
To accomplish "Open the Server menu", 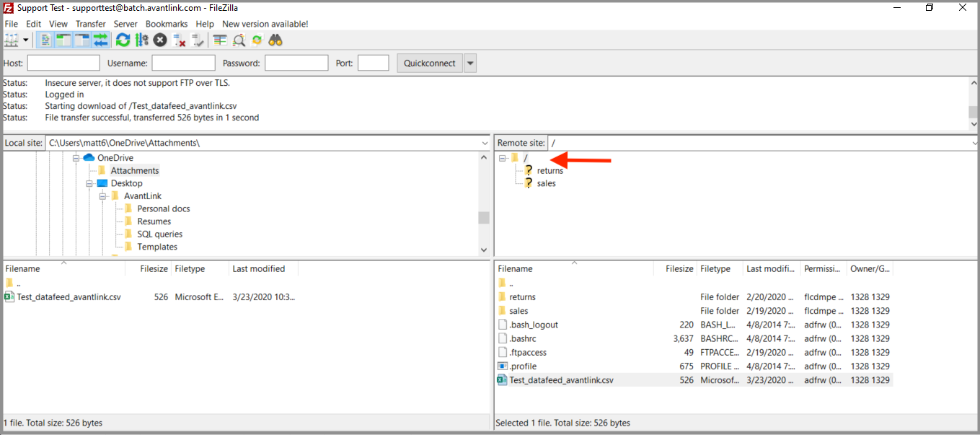I will [125, 24].
